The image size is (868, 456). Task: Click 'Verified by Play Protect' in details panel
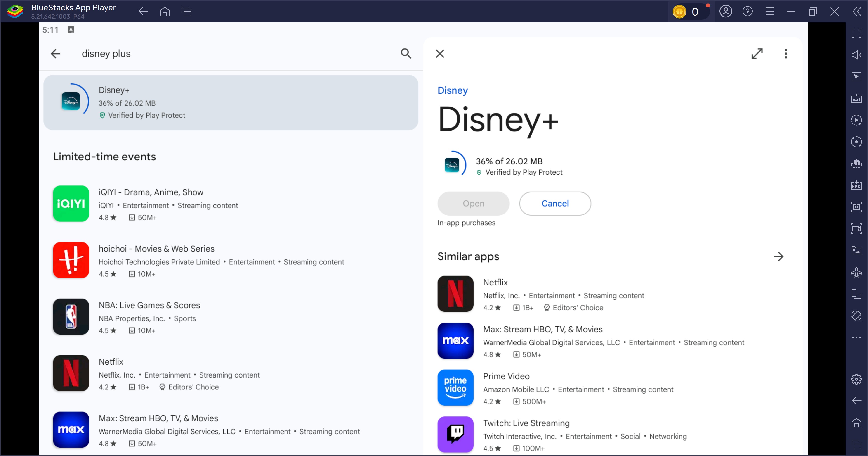(x=524, y=172)
